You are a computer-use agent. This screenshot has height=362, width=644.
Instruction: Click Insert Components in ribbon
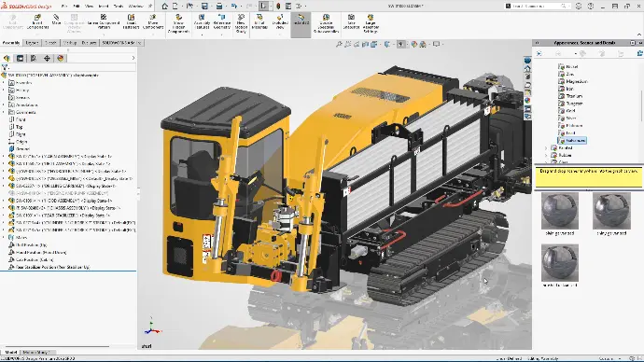click(37, 22)
